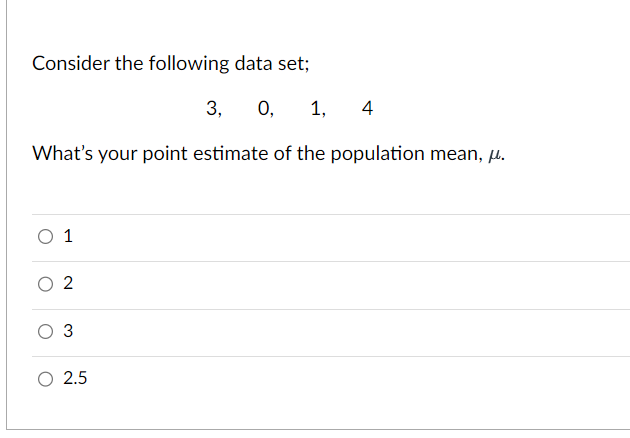Click the words "data set;" in the first line
The width and height of the screenshot is (630, 438).
[x=272, y=63]
